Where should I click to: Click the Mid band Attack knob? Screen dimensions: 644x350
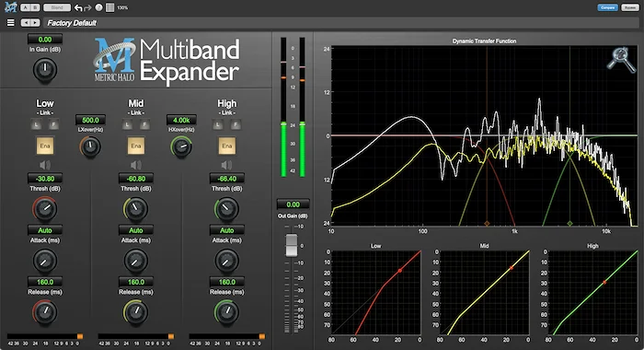(x=135, y=261)
